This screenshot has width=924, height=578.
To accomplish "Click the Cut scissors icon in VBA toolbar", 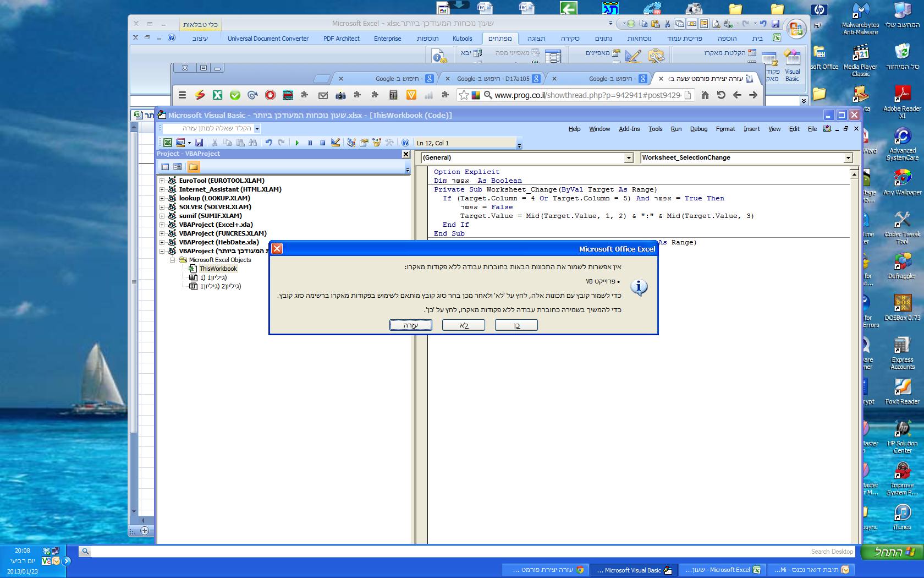I will pyautogui.click(x=215, y=143).
